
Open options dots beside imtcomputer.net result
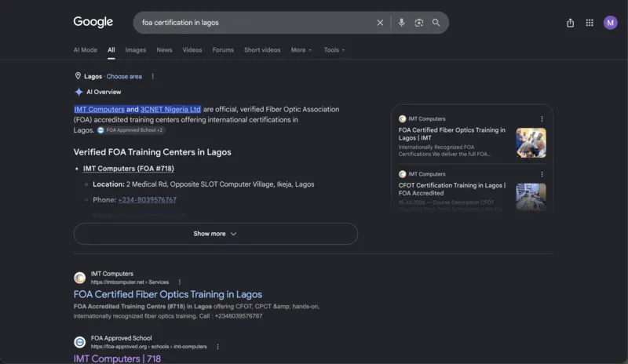tap(180, 282)
